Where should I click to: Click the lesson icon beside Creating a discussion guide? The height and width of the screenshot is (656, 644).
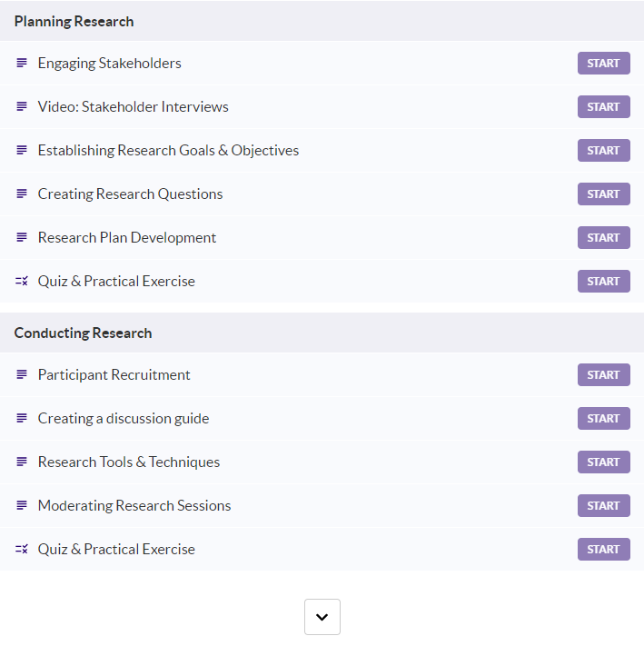(21, 418)
